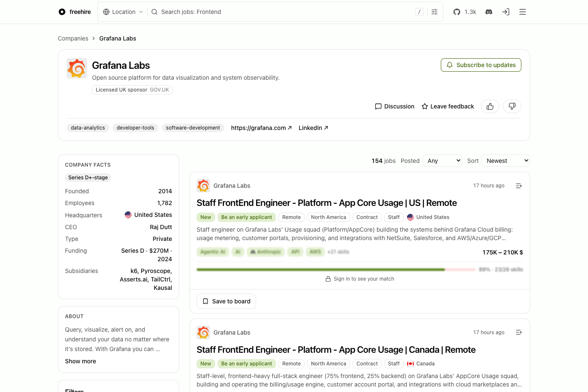Open the LinkedIn external link
This screenshot has width=588, height=392.
313,128
